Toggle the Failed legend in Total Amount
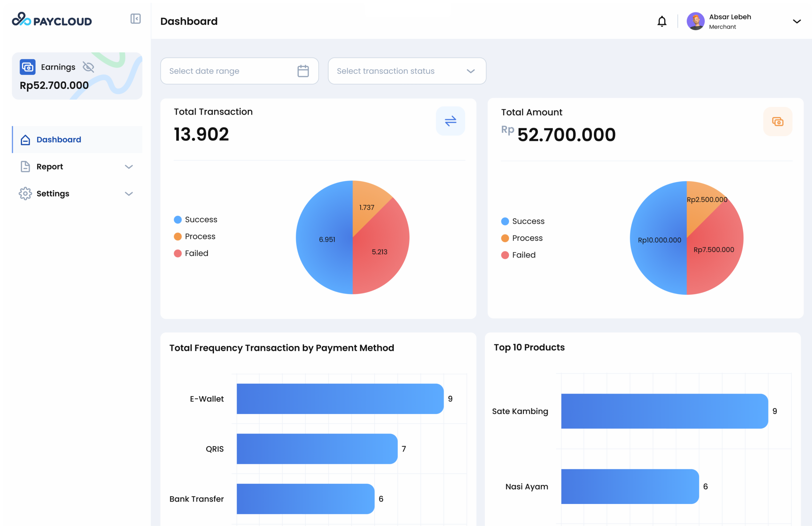The image size is (812, 526). [518, 255]
